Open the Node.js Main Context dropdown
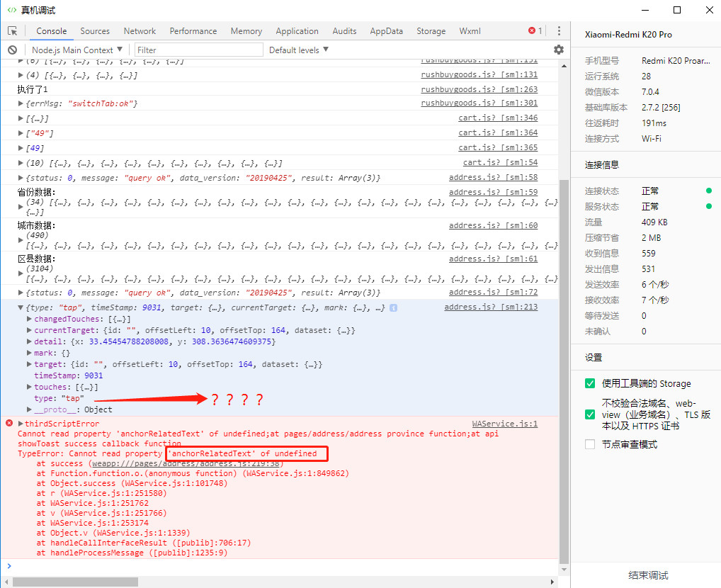 click(76, 50)
